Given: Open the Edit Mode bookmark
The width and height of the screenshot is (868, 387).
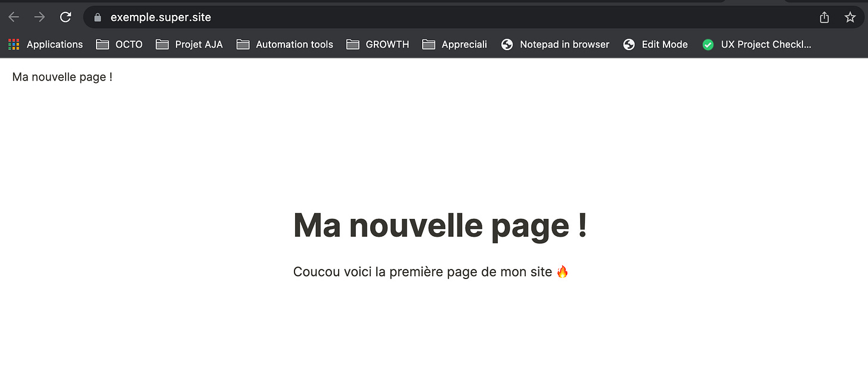Looking at the screenshot, I should pyautogui.click(x=655, y=44).
